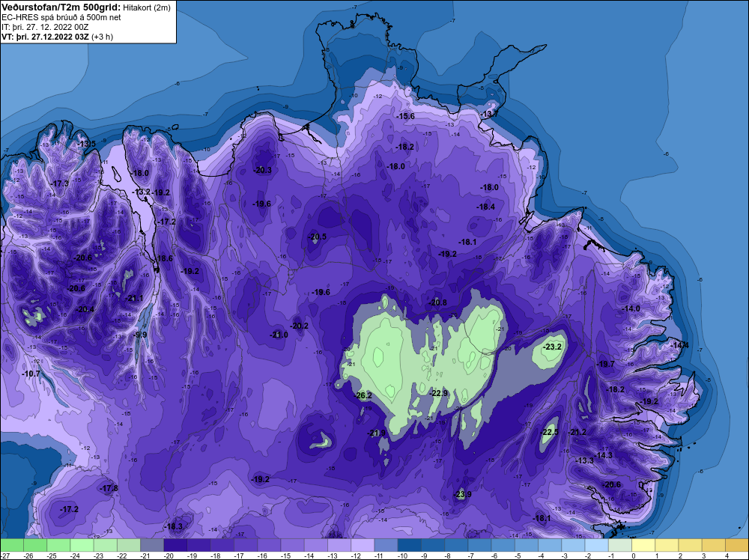Image resolution: width=749 pixels, height=560 pixels.
Task: Select the legend swatch labeled -17
Action: click(x=246, y=546)
